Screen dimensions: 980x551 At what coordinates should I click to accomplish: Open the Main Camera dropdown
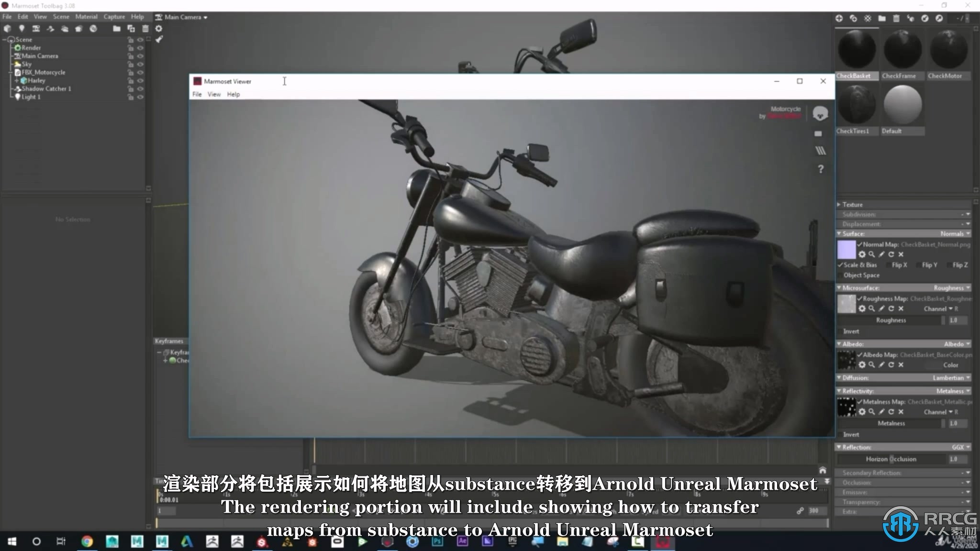click(x=182, y=17)
